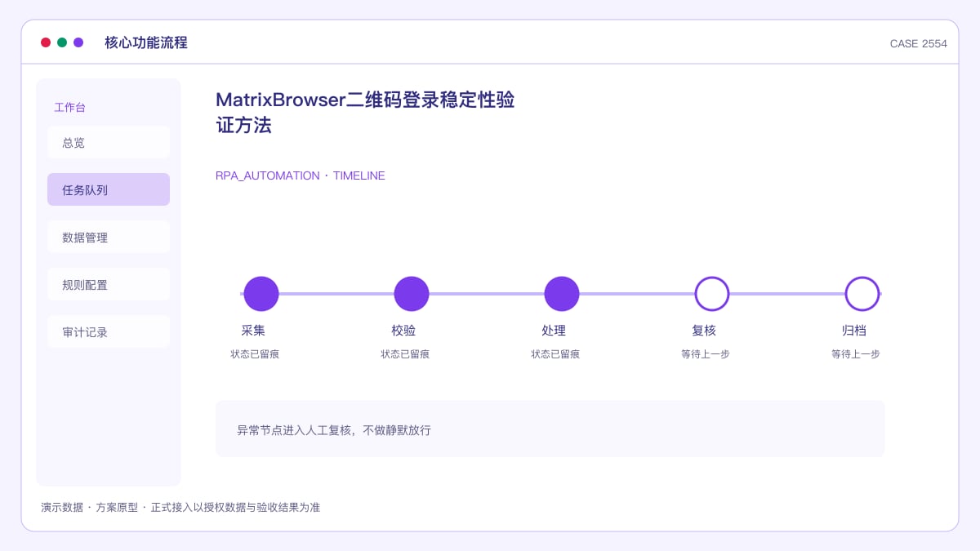Viewport: 980px width, 551px height.
Task: Click the 核心功能流程 window title
Action: point(146,42)
